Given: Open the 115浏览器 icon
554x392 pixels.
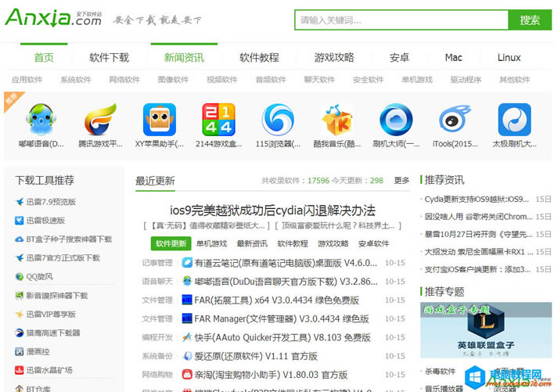Looking at the screenshot, I should (278, 120).
